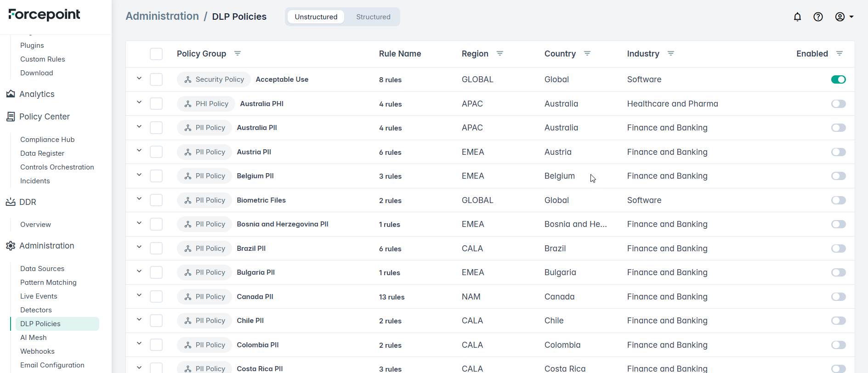Check the select-all checkbox in header
This screenshot has width=868, height=373.
[x=156, y=54]
